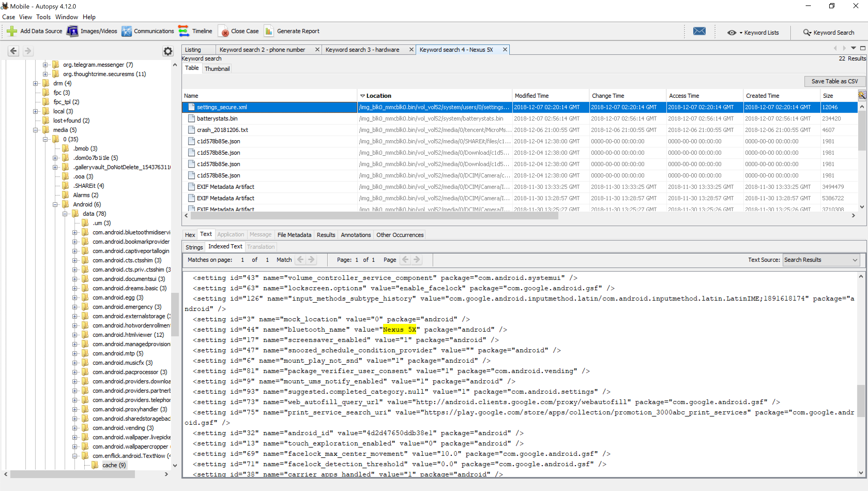Click the indexed text vertical scrollbar thumb
The width and height of the screenshot is (868, 491).
(861, 401)
